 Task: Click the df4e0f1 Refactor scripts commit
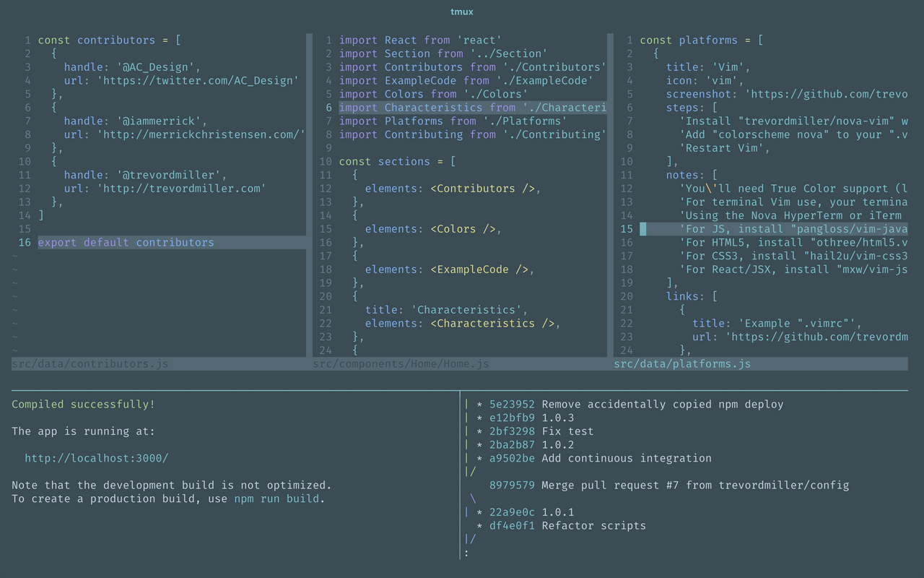click(567, 525)
